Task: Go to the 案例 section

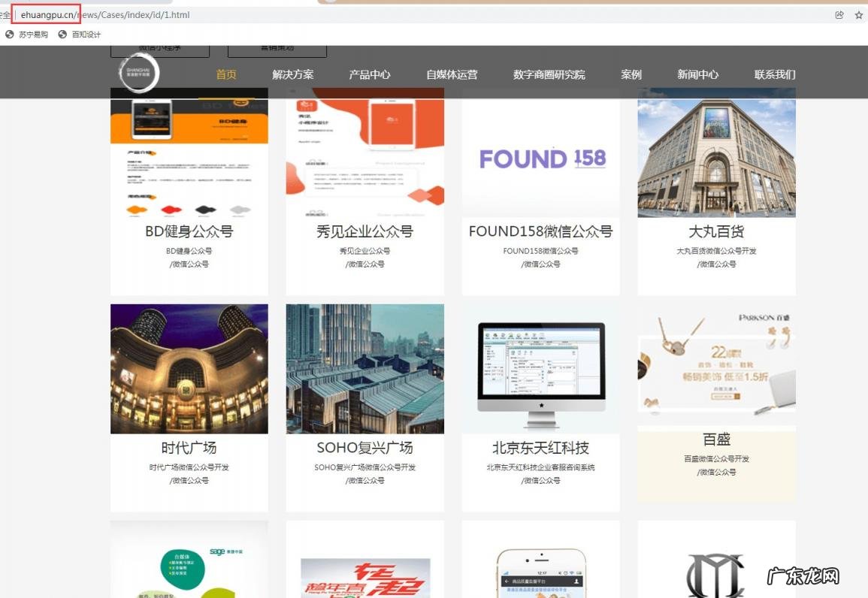Action: point(631,74)
